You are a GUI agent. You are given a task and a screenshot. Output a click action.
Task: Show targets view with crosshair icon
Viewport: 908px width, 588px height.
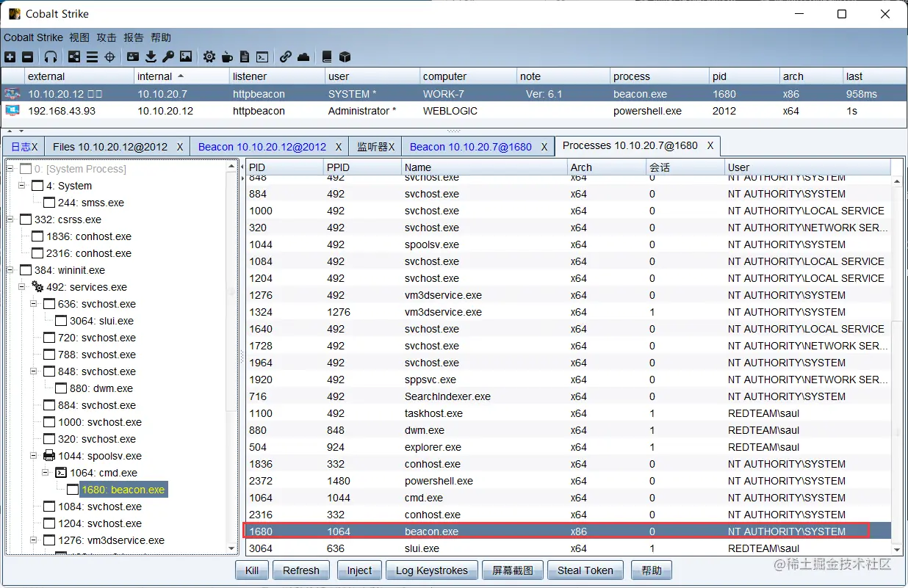109,57
